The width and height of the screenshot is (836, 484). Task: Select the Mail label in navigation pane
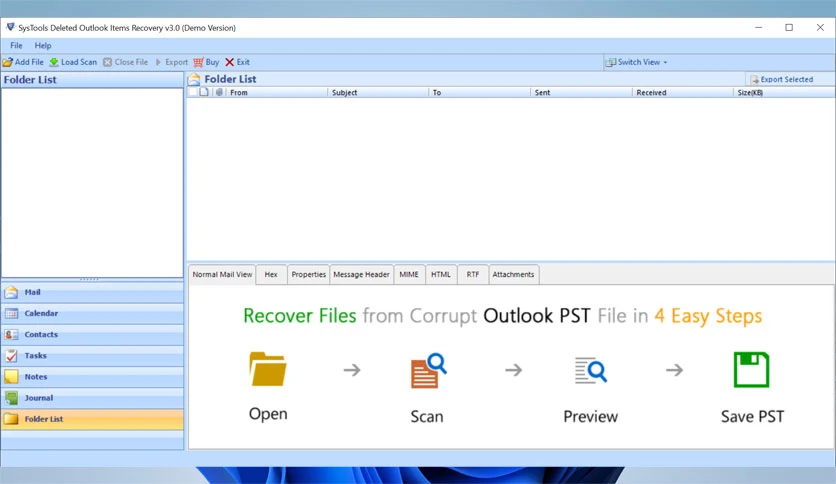point(33,292)
